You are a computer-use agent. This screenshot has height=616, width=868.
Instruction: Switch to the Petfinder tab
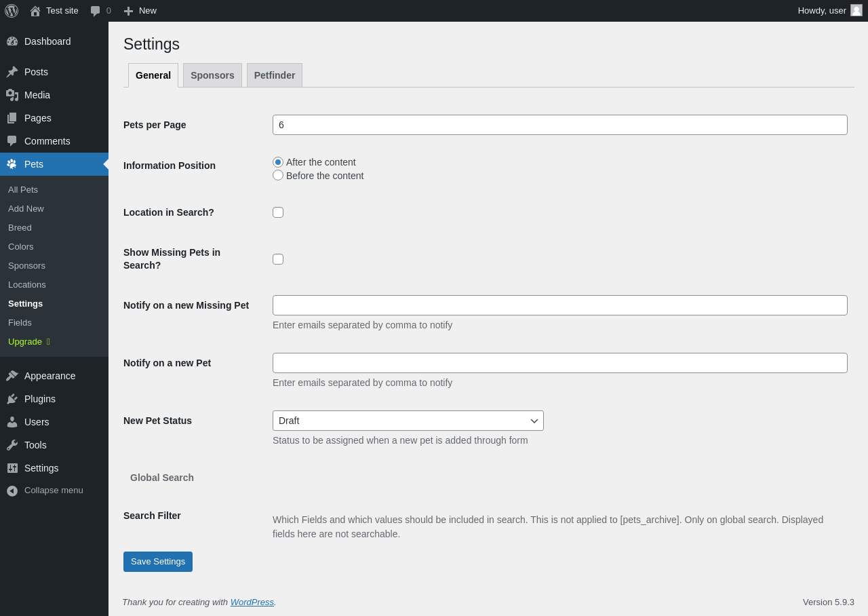[x=275, y=75]
